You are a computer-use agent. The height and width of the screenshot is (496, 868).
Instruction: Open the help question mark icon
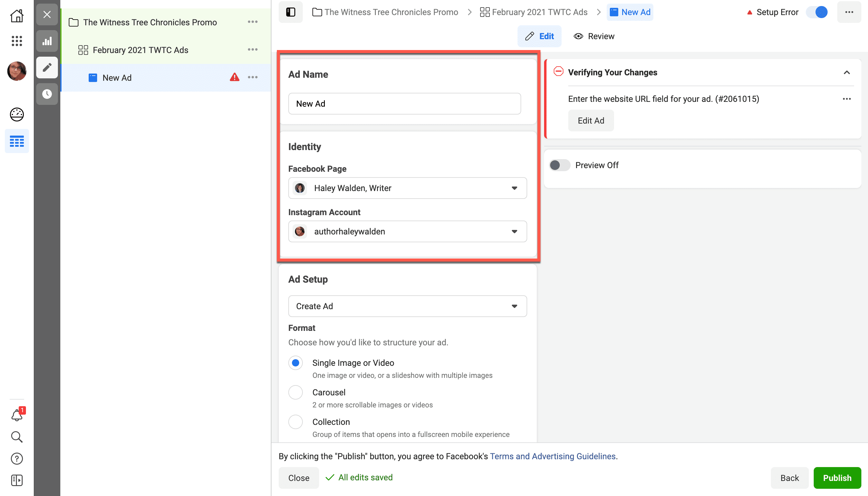(x=16, y=459)
